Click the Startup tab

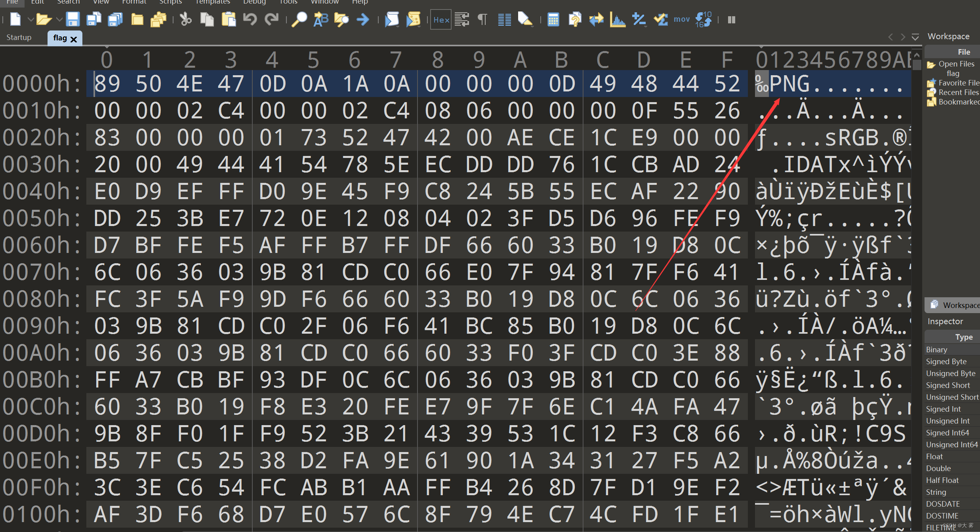[x=20, y=37]
